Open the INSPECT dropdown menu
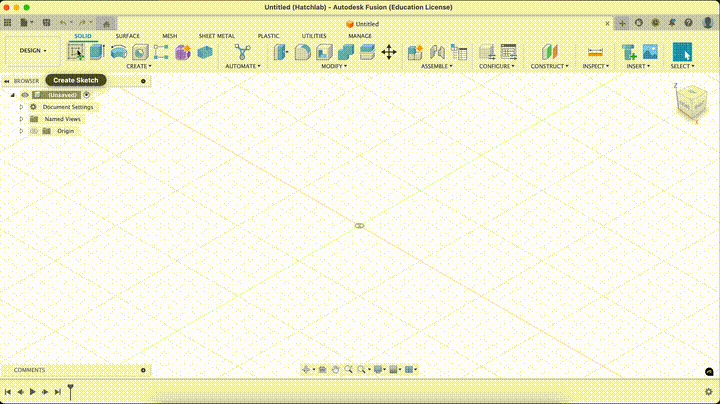Viewport: 720px width, 404px height. point(596,67)
